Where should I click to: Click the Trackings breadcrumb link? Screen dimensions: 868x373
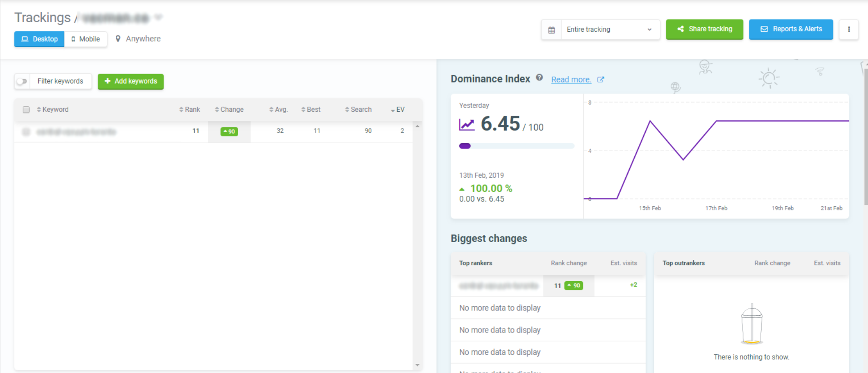coord(43,17)
